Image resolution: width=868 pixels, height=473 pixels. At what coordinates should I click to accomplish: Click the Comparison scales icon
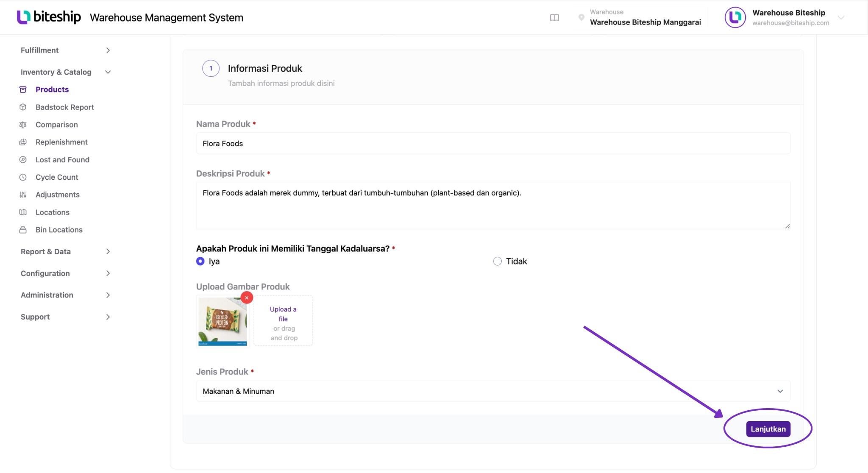[23, 125]
